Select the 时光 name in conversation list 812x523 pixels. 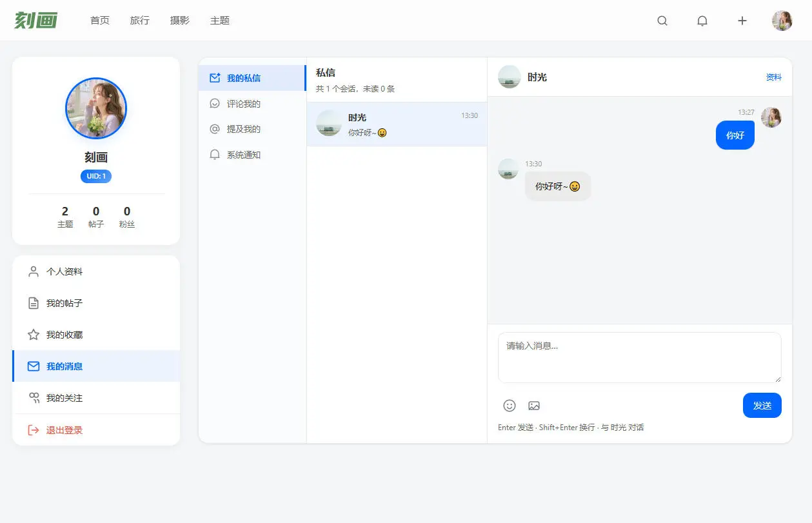(357, 117)
